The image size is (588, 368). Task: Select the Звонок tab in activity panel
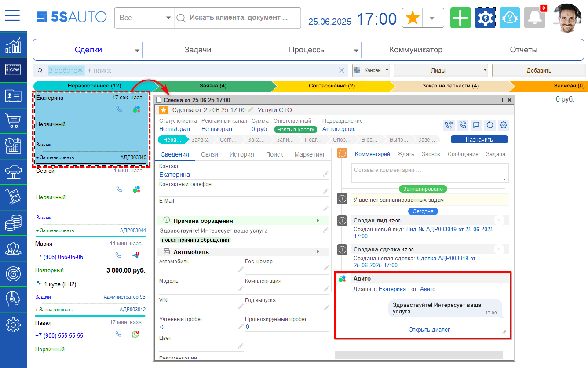[x=431, y=154]
